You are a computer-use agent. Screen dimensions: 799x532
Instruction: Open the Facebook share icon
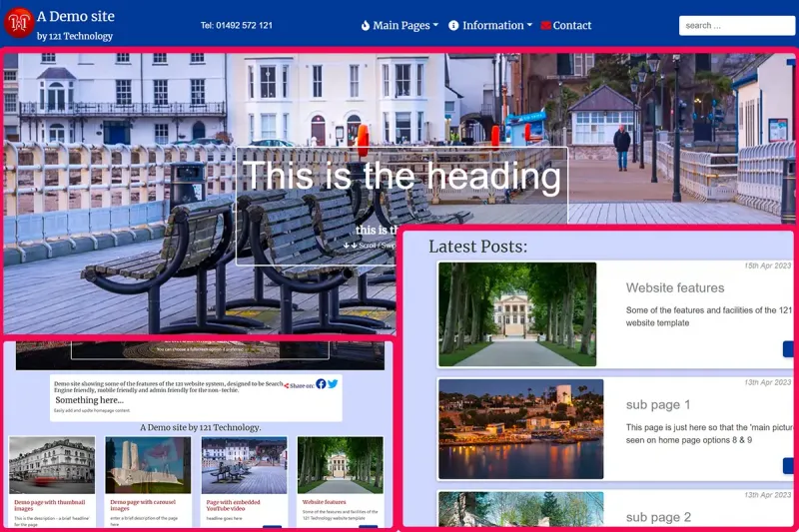tap(321, 384)
